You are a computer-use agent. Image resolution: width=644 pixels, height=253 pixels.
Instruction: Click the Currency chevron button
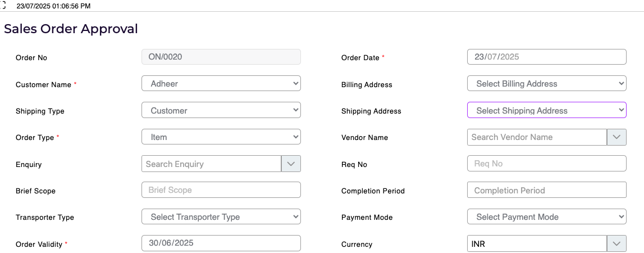click(616, 244)
